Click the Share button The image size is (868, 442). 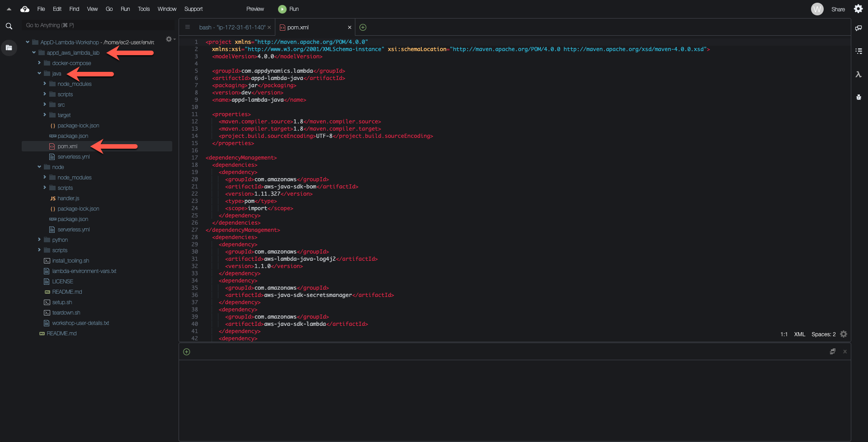click(x=838, y=9)
